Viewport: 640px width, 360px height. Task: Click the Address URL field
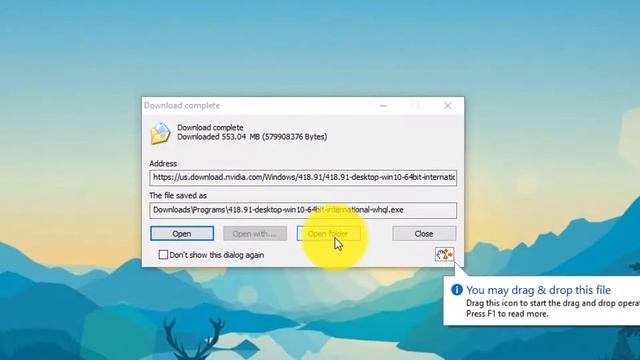coord(303,178)
